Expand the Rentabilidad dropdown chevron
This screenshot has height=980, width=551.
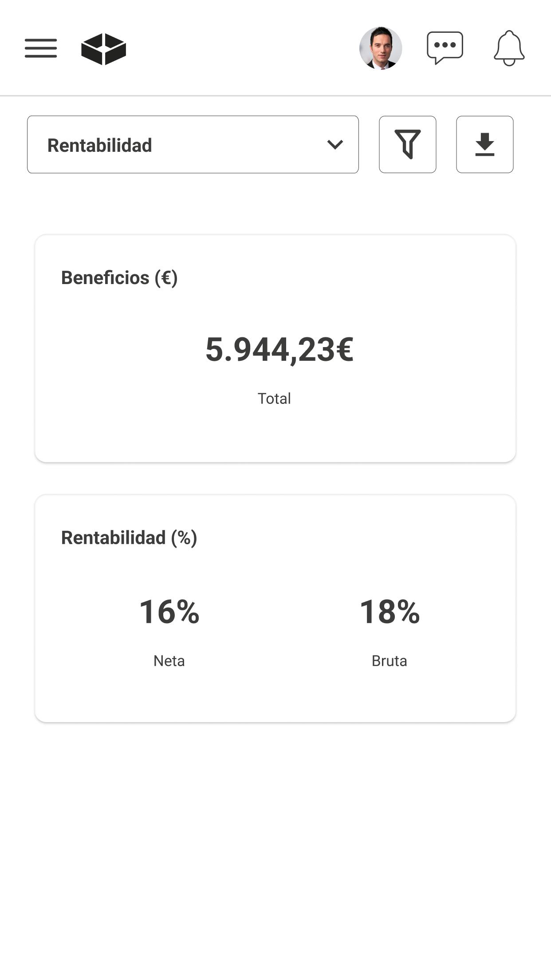click(335, 145)
